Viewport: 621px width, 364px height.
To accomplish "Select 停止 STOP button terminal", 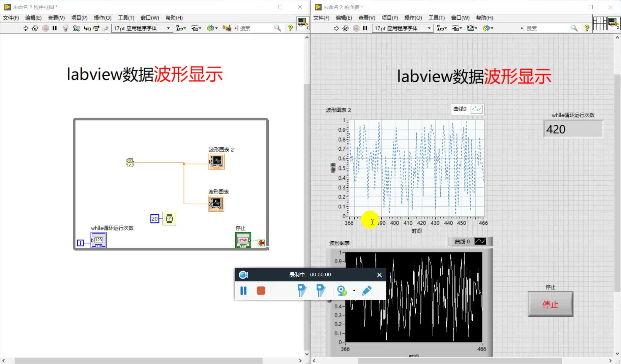I will [x=243, y=240].
